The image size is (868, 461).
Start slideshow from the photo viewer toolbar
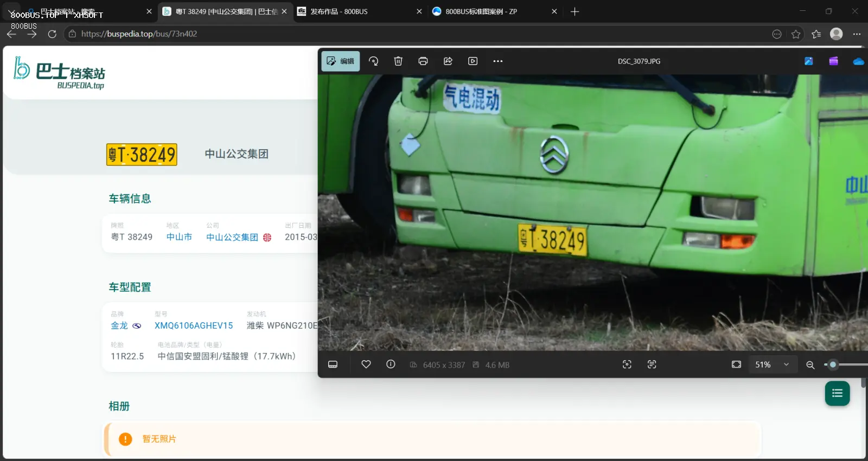click(473, 61)
